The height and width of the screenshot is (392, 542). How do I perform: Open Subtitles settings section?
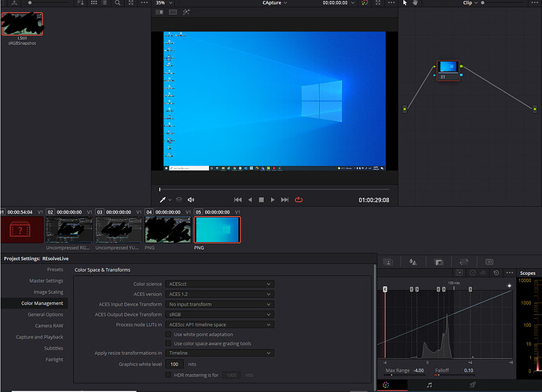click(x=53, y=348)
